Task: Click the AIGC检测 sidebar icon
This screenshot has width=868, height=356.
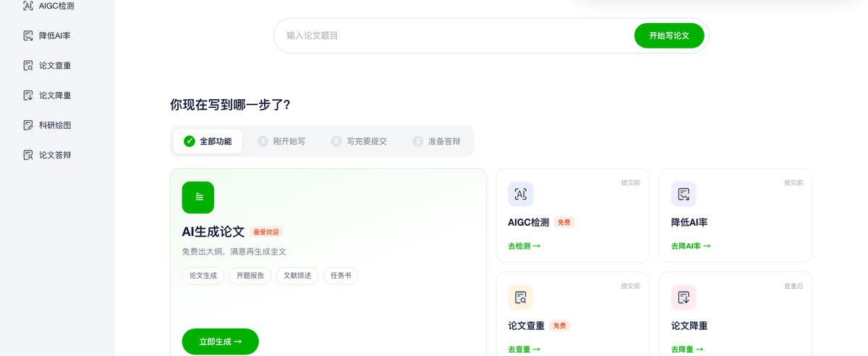Action: click(28, 6)
